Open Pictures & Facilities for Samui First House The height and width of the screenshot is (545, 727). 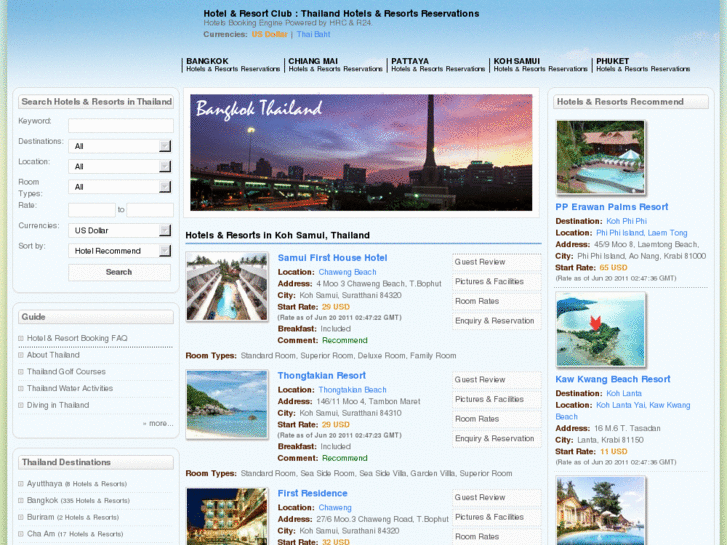pyautogui.click(x=497, y=282)
